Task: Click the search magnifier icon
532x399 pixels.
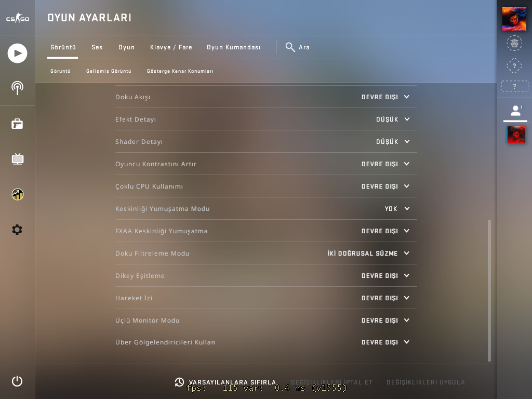Action: tap(290, 47)
